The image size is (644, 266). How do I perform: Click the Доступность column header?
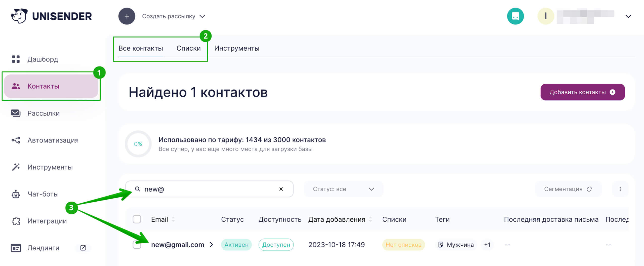click(x=280, y=219)
